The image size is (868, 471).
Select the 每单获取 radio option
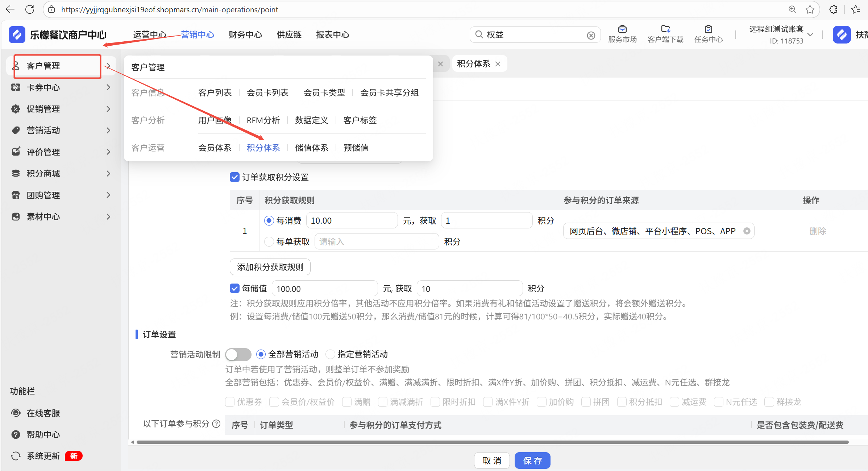(269, 241)
